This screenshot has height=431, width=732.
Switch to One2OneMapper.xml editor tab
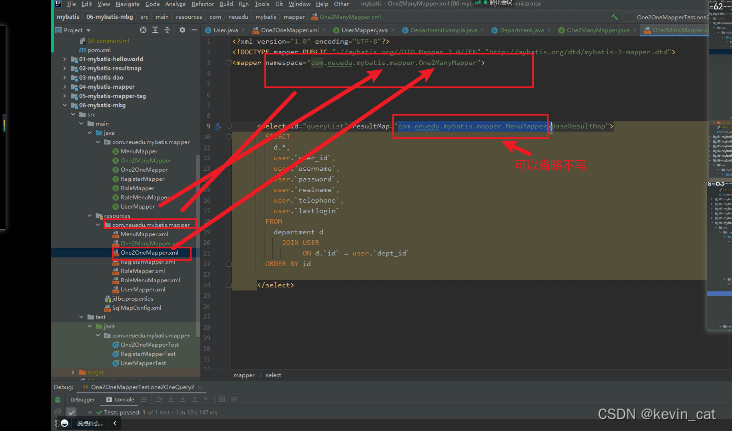[286, 30]
